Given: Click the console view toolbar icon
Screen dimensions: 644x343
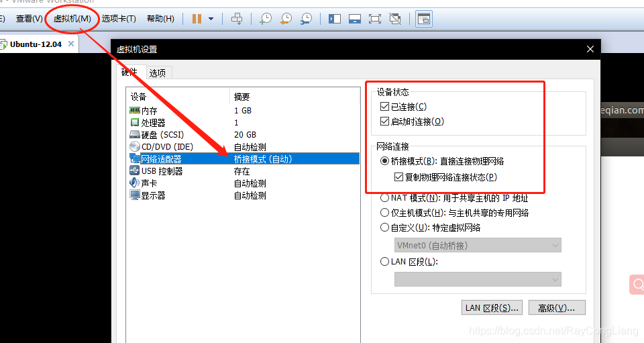Looking at the screenshot, I should point(424,19).
